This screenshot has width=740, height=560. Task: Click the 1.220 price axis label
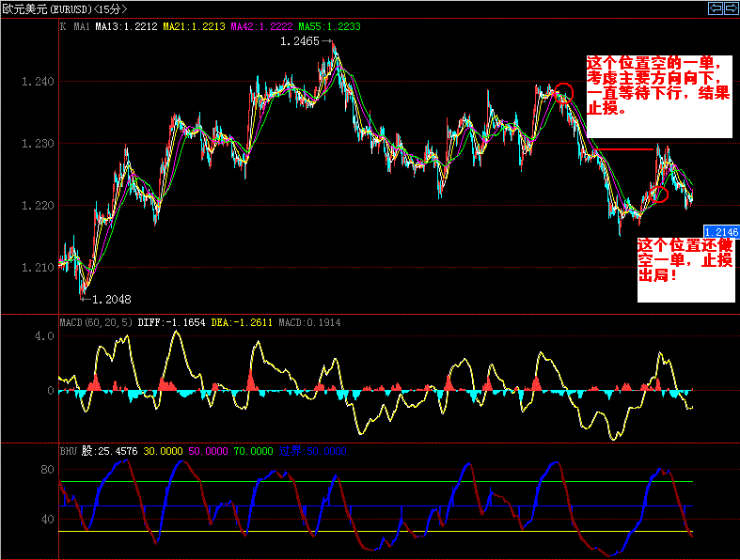[38, 206]
